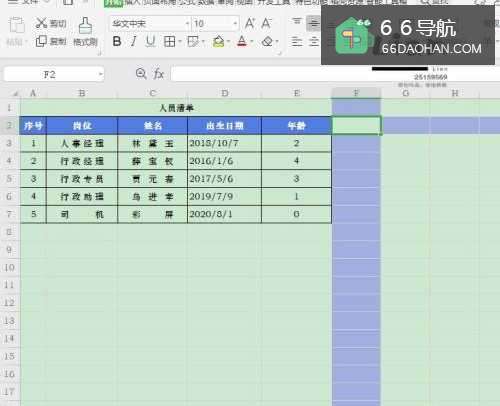The image size is (500, 406).
Task: Click the fx insert function icon
Action: click(x=159, y=74)
